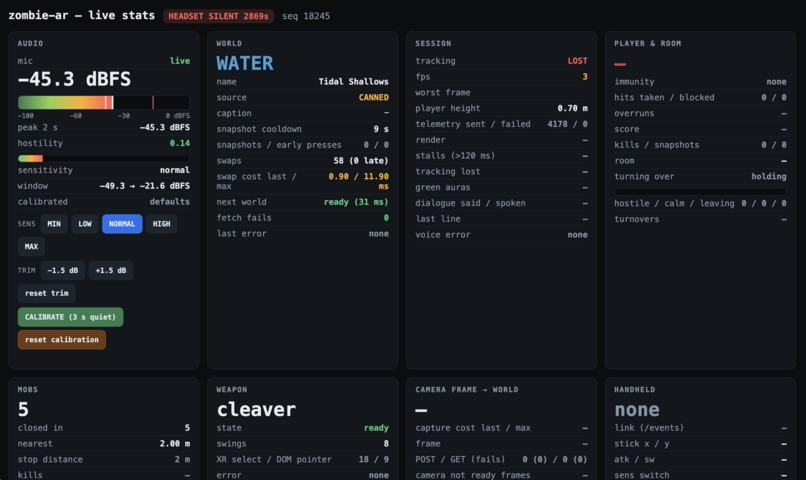Click the turning over progress bar
Screen dimensions: 806x480
pyautogui.click(x=700, y=192)
